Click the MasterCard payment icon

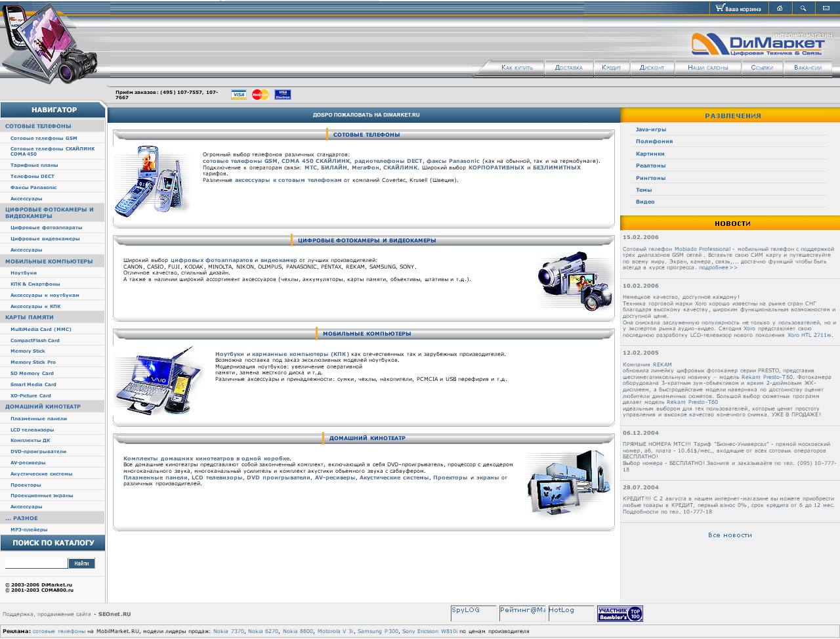pyautogui.click(x=261, y=95)
